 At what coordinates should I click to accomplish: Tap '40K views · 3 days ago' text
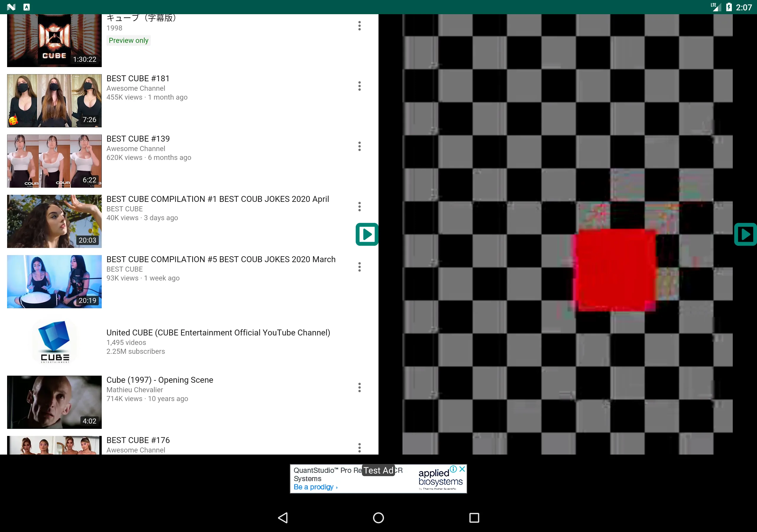coord(142,218)
